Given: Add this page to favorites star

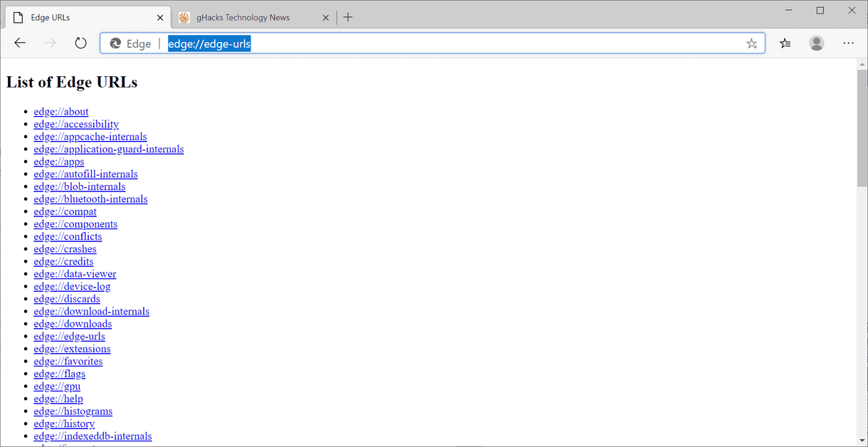Looking at the screenshot, I should [x=751, y=43].
